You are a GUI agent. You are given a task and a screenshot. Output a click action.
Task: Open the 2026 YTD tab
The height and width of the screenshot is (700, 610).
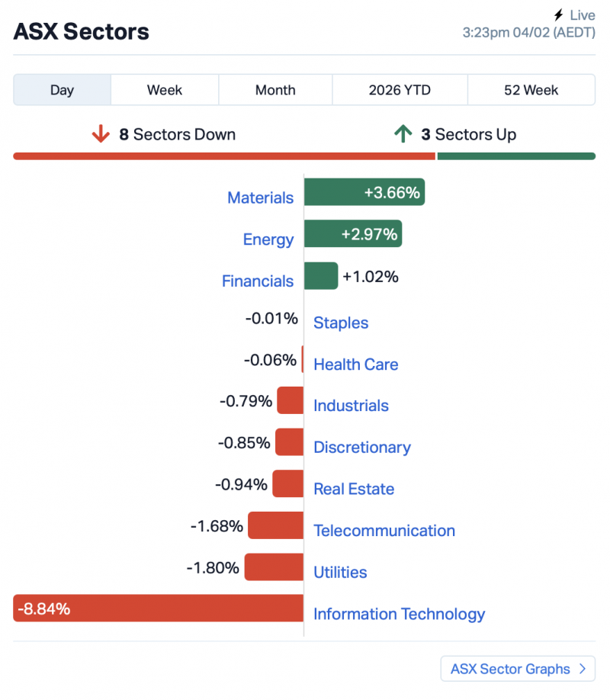pos(400,90)
